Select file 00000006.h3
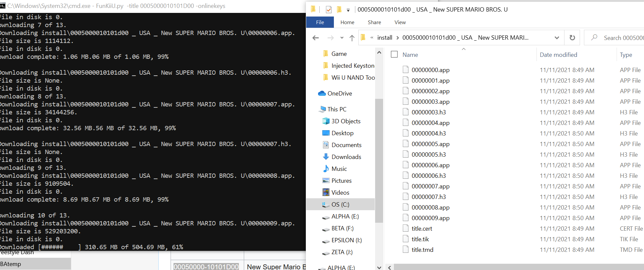The width and height of the screenshot is (644, 270). [429, 176]
